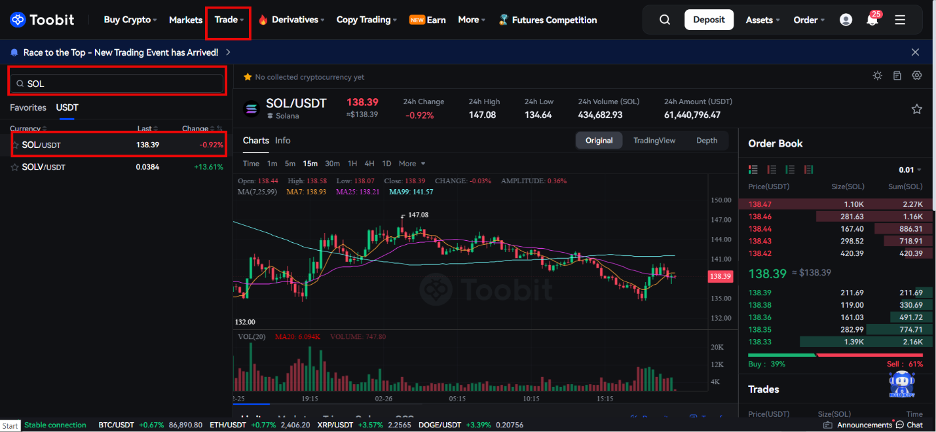
Task: Open the notifications bell with 25 badge
Action: (x=873, y=20)
